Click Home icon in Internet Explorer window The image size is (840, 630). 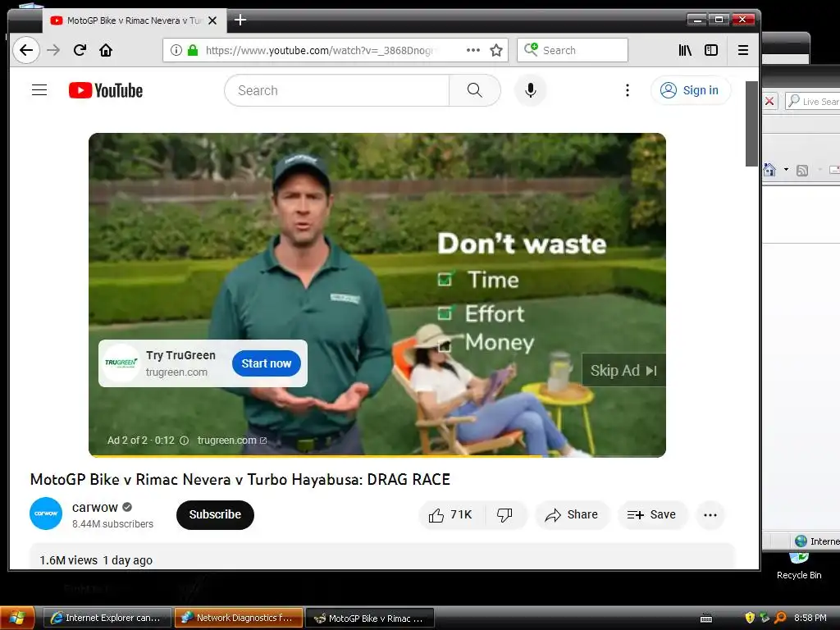coord(769,170)
